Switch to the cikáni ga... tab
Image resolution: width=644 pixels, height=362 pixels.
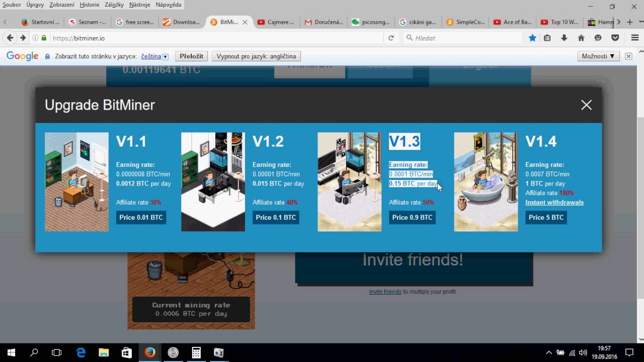pyautogui.click(x=419, y=22)
